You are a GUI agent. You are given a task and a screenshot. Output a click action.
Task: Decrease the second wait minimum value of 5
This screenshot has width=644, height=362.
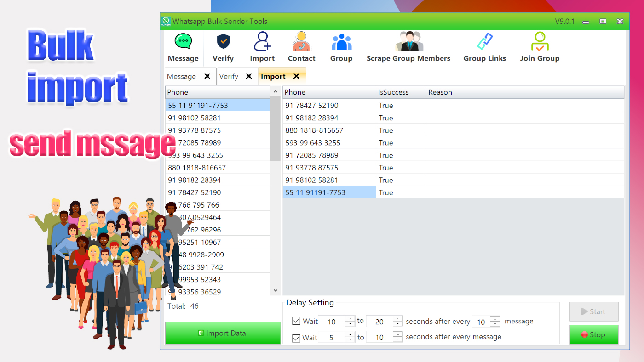(350, 340)
